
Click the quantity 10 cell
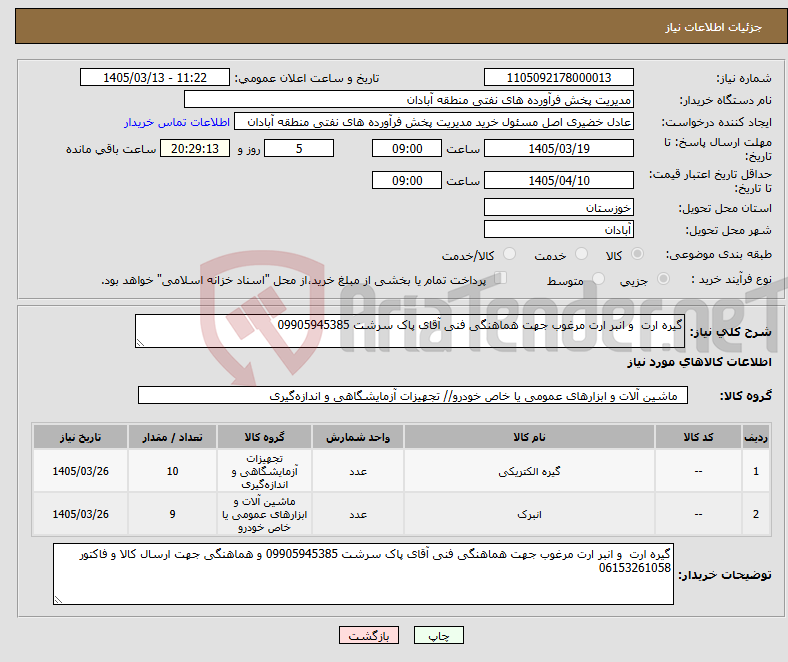pos(172,471)
